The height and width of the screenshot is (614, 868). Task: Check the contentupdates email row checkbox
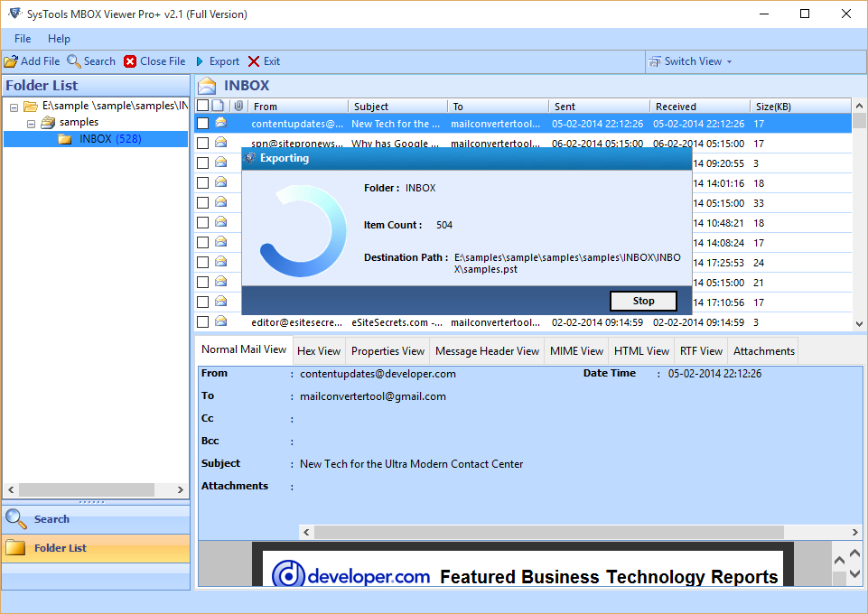click(203, 124)
